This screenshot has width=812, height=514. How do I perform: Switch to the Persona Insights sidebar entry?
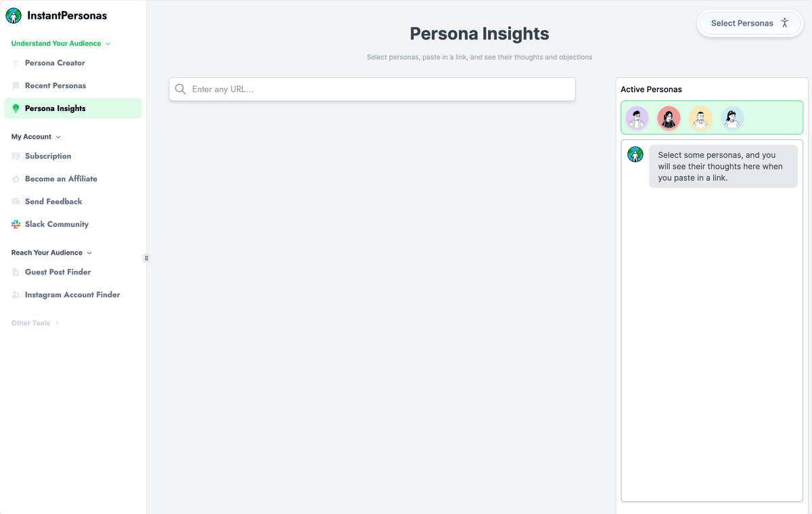[55, 108]
